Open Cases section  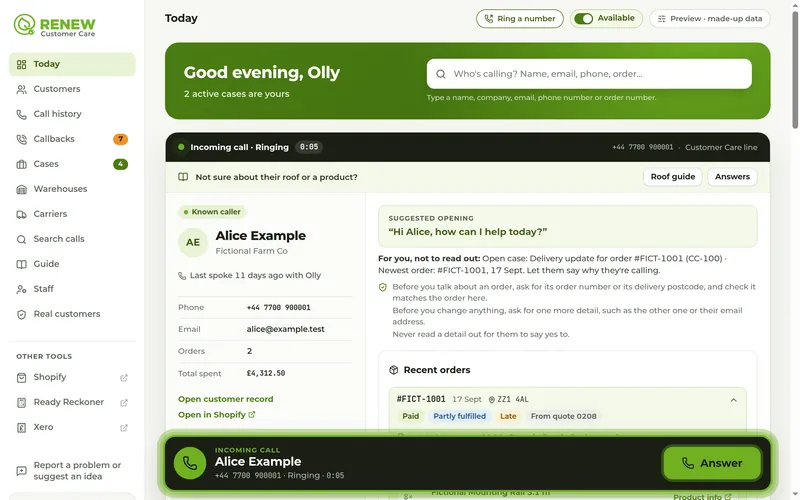[72, 164]
